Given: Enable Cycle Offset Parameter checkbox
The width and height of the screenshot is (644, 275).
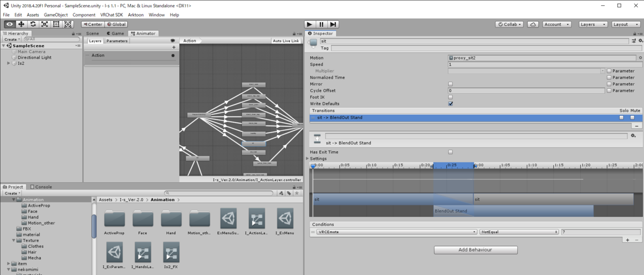Looking at the screenshot, I should [x=609, y=91].
